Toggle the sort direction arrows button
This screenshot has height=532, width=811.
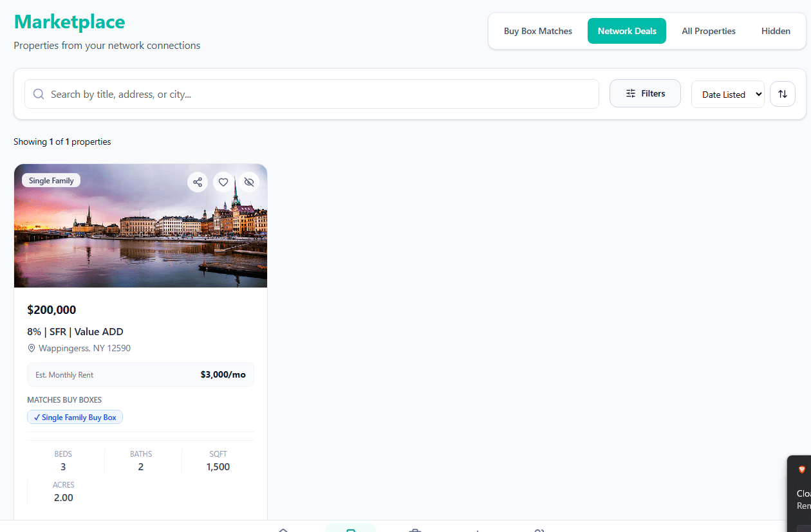point(783,94)
